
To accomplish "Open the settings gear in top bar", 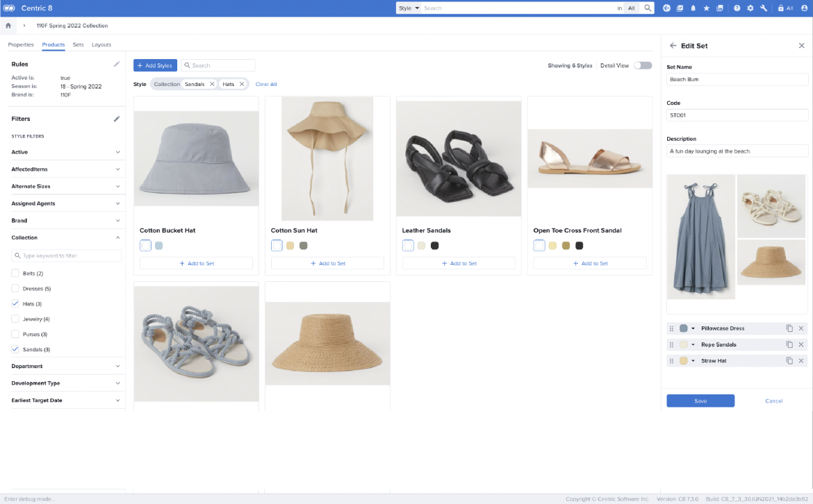I will tap(750, 8).
